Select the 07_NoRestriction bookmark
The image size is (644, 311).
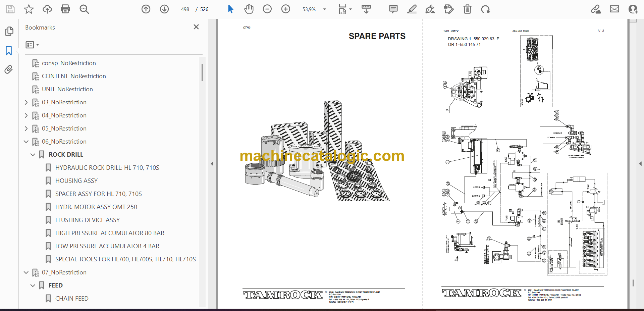click(x=64, y=272)
